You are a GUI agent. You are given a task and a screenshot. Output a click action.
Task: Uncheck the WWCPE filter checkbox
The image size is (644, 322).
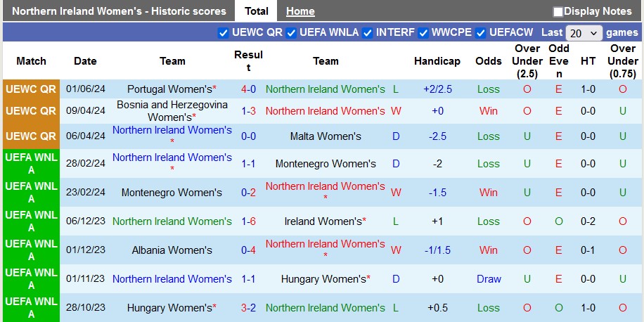pyautogui.click(x=423, y=33)
